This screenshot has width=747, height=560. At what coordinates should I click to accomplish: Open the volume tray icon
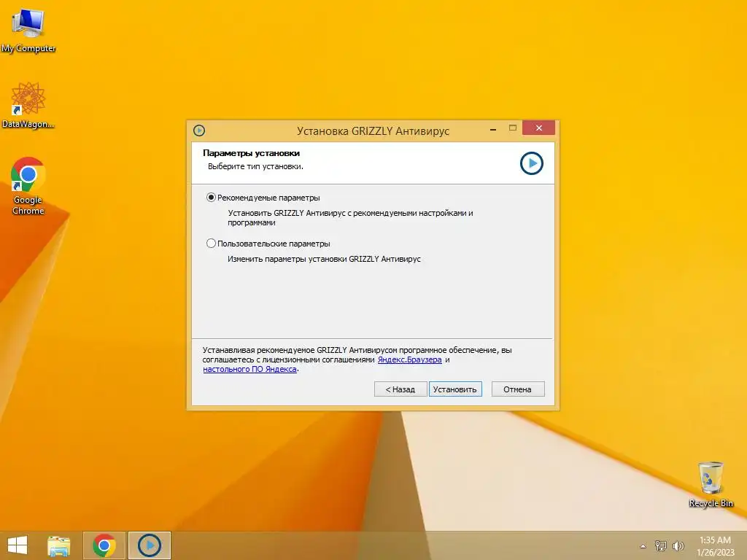click(x=678, y=545)
